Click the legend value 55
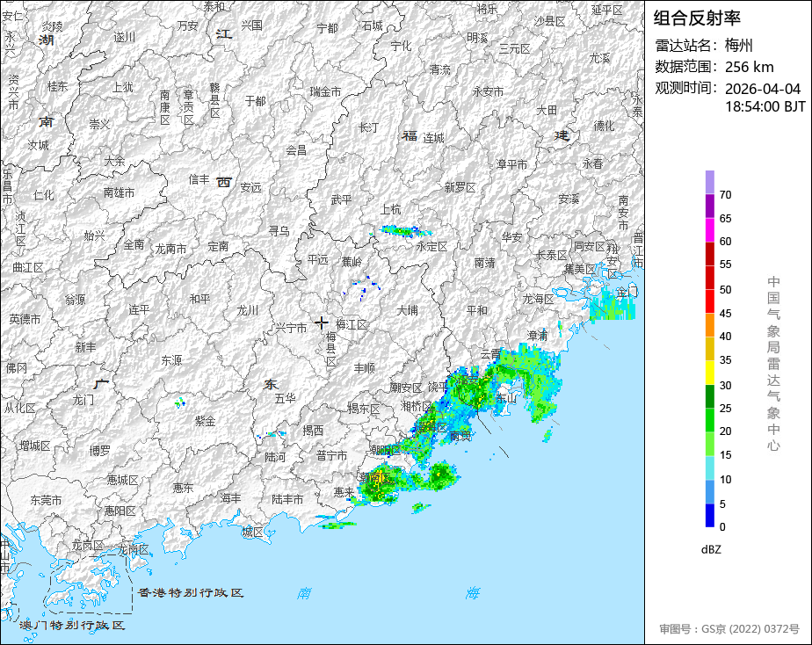The width and height of the screenshot is (812, 645). pyautogui.click(x=726, y=264)
